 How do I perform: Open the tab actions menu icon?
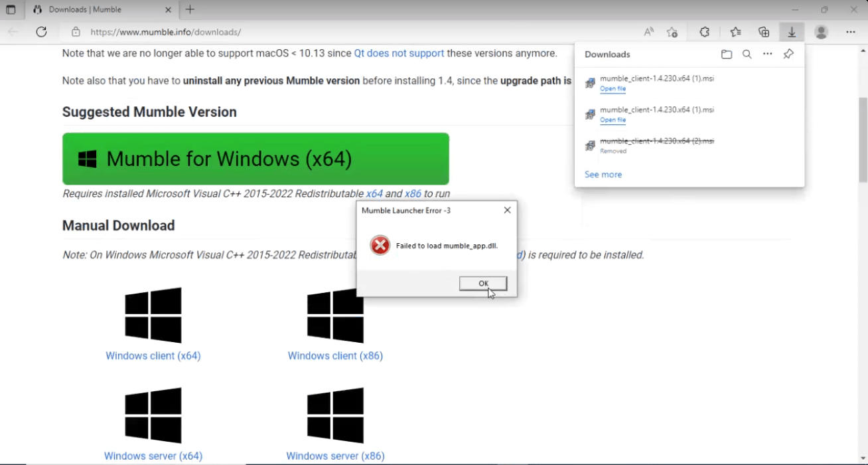coord(11,9)
